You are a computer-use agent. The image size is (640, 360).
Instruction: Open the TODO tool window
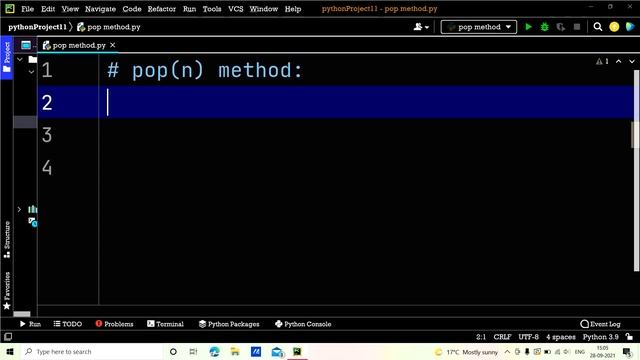pyautogui.click(x=68, y=324)
